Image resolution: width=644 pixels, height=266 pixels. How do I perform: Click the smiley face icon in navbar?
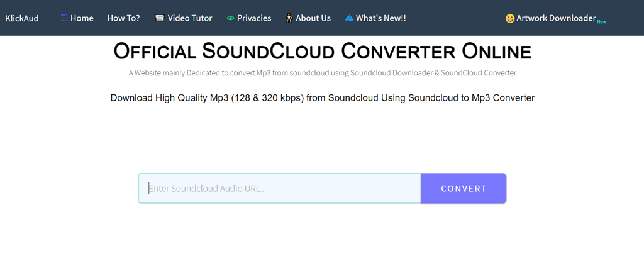pos(510,18)
